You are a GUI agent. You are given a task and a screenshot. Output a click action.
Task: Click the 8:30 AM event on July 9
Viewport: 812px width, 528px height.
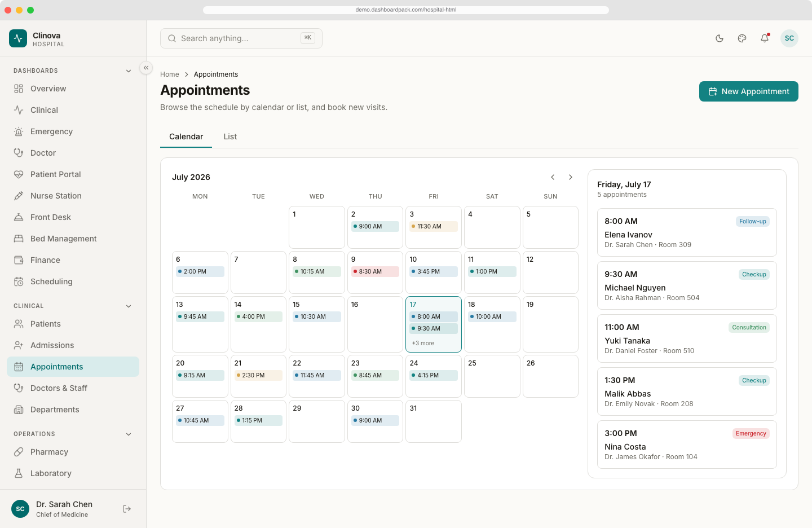pyautogui.click(x=375, y=271)
